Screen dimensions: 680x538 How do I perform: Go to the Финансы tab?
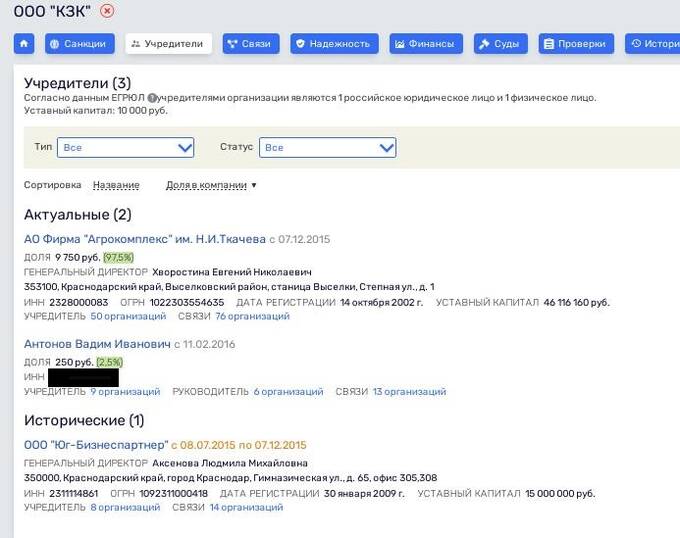(426, 44)
